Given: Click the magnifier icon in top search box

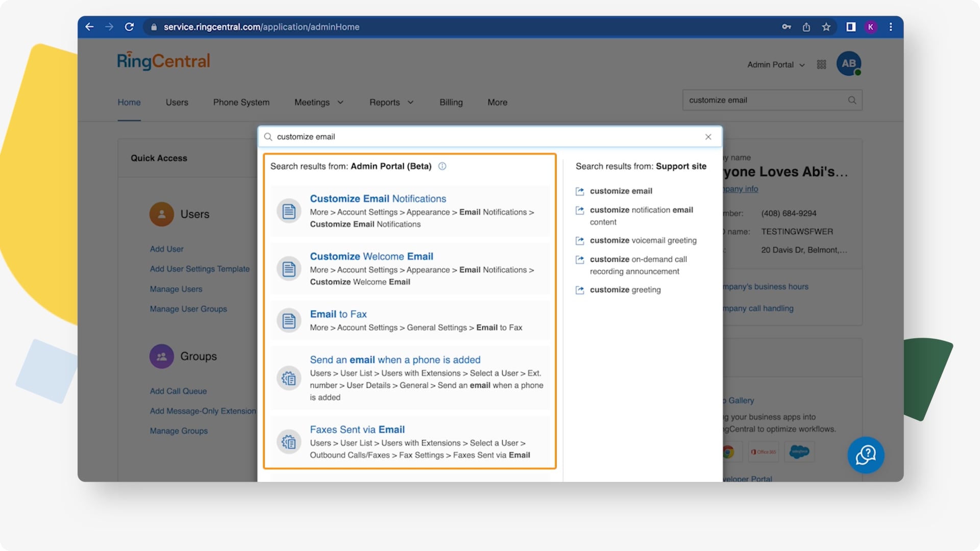Looking at the screenshot, I should 852,100.
